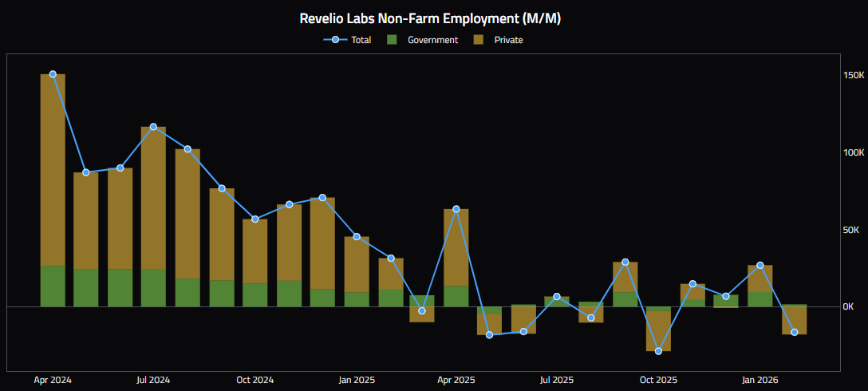868x391 pixels.
Task: Select the Total line marker for Sep 2024
Action: point(222,188)
